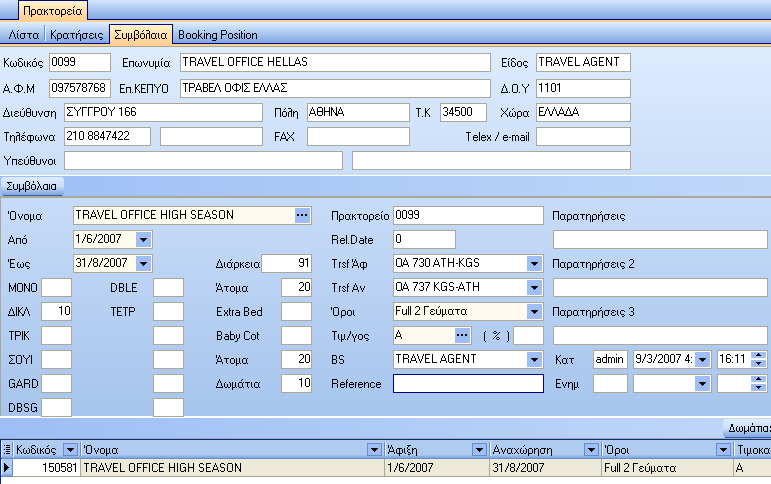Image resolution: width=771 pixels, height=484 pixels.
Task: Increase the Κατ time 16:11 spinner
Action: pos(759,356)
